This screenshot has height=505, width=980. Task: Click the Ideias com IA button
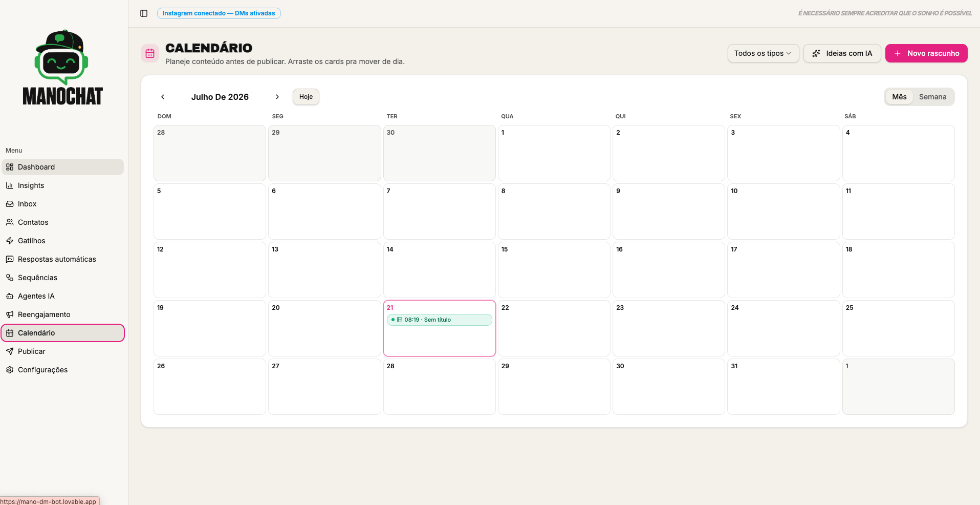(842, 53)
